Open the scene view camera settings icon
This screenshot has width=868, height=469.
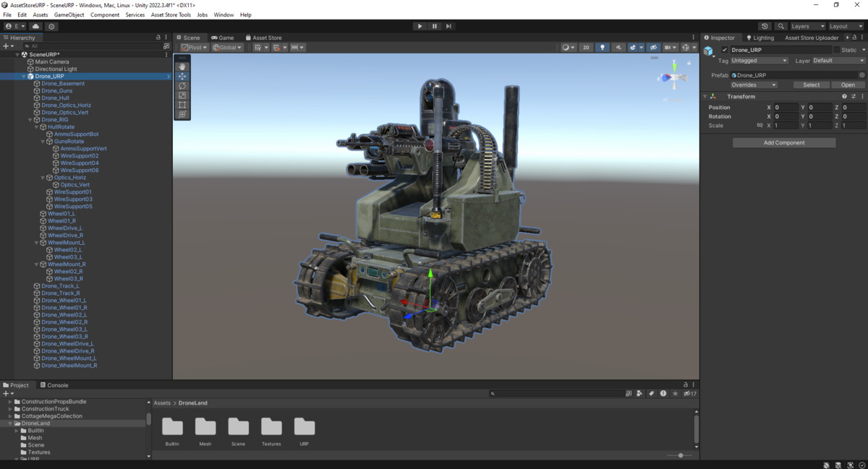tap(666, 47)
